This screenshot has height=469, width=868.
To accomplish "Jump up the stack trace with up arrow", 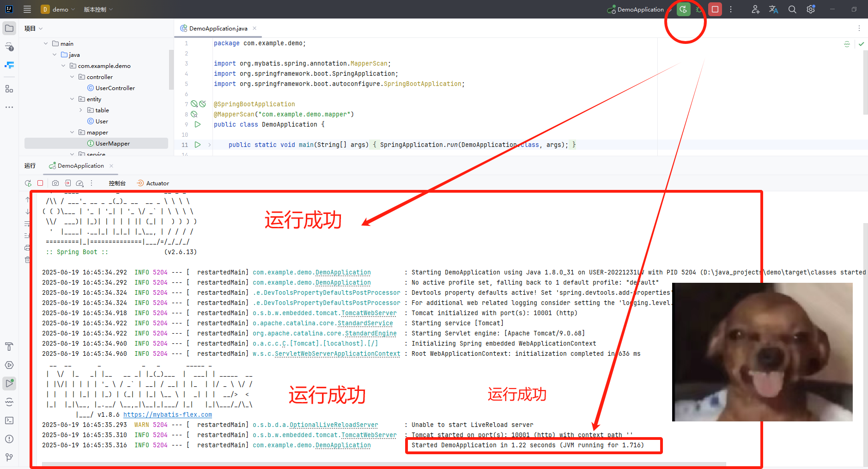I will (28, 200).
